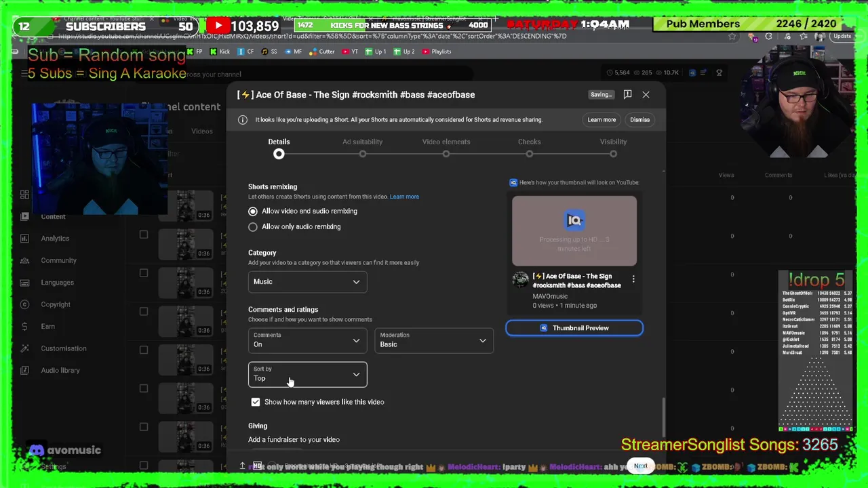This screenshot has height=488, width=868.
Task: Click the upload dialog vertical scrollbar
Action: (x=663, y=417)
